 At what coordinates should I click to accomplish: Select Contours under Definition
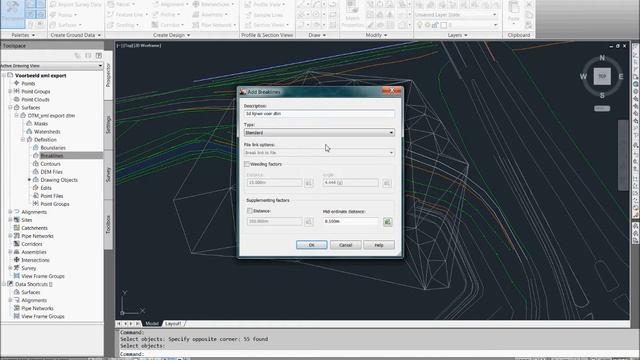50,164
